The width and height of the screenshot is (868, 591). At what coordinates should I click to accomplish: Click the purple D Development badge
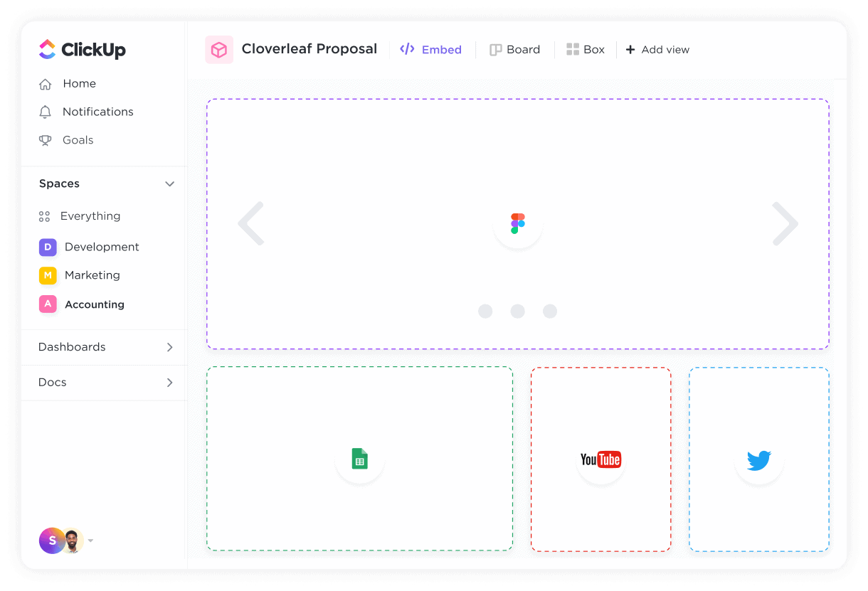click(x=48, y=247)
